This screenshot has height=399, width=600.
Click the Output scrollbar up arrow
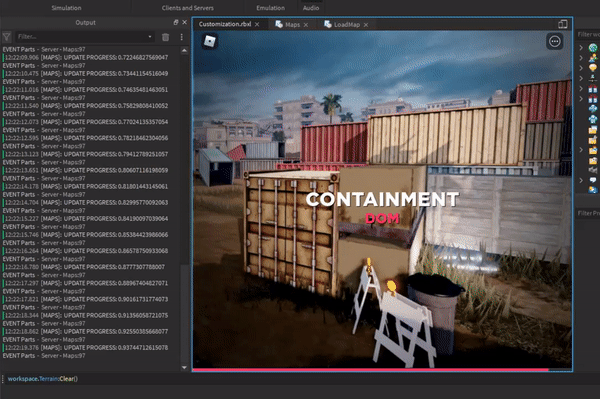(x=184, y=50)
